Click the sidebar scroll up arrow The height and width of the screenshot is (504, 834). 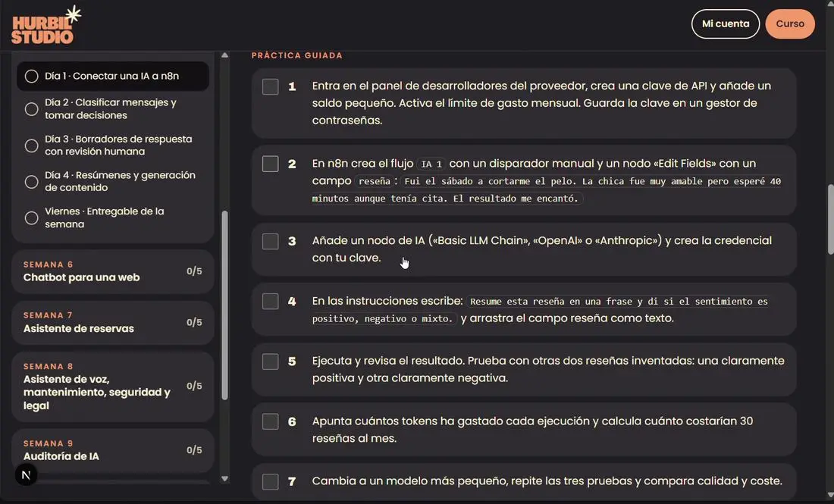click(224, 55)
